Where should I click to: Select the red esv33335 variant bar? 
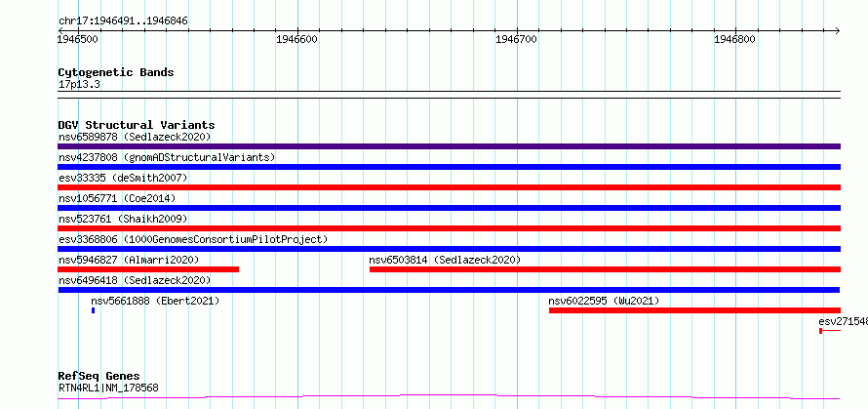point(449,187)
